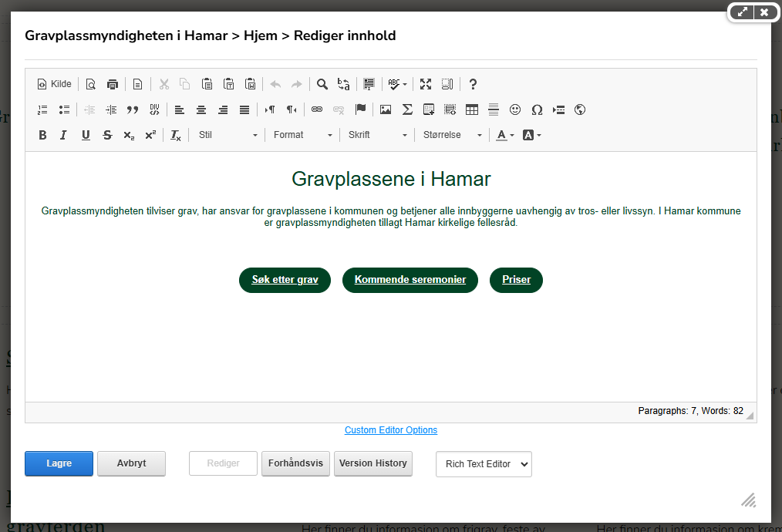Click the editor resize handle by word count

pyautogui.click(x=750, y=416)
